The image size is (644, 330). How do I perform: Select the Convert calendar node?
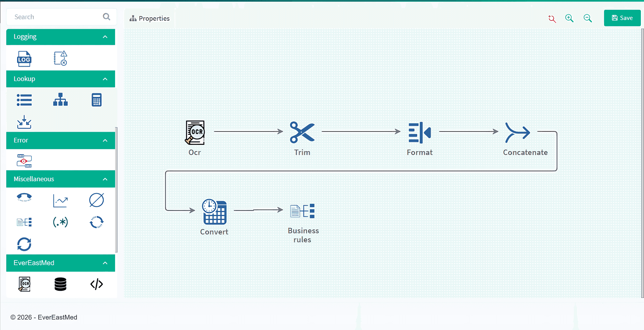[214, 212]
